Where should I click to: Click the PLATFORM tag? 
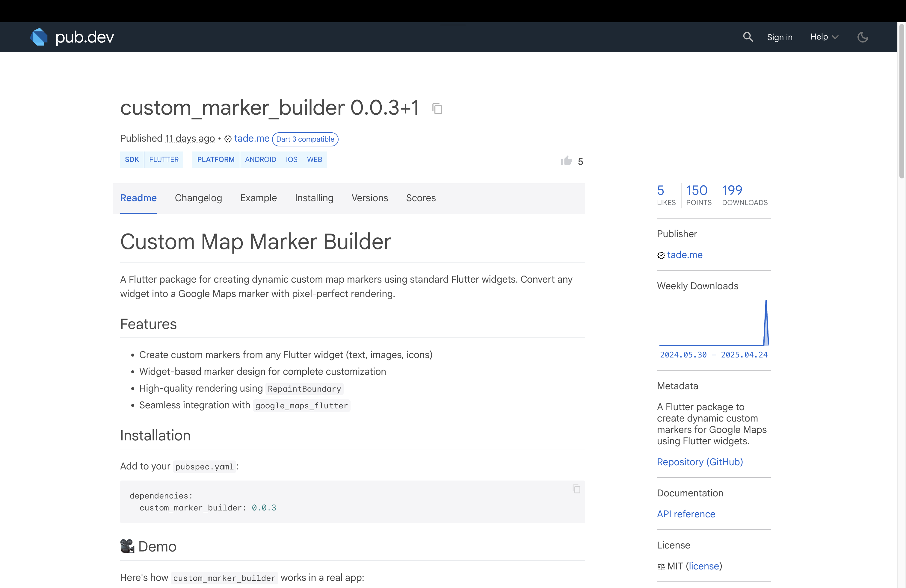click(x=216, y=159)
